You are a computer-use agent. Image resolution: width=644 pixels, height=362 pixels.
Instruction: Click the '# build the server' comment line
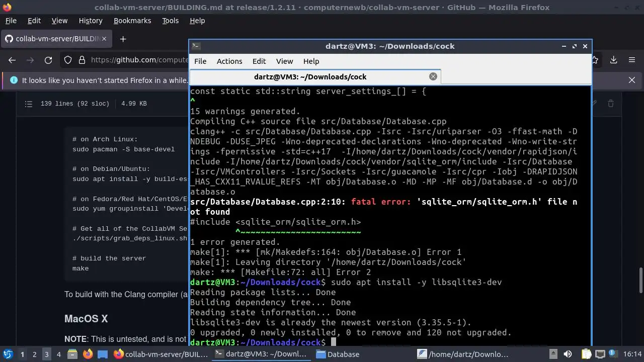point(109,258)
